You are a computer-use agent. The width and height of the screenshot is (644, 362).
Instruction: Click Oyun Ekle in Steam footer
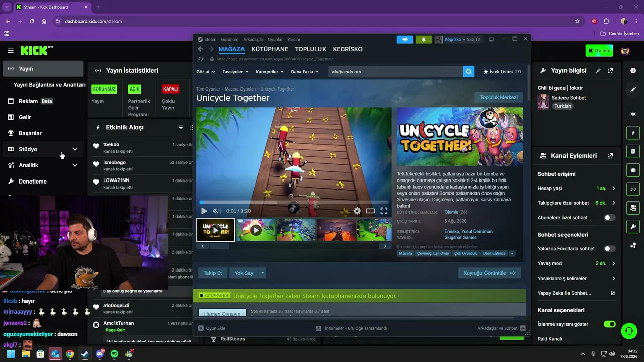pos(212,328)
